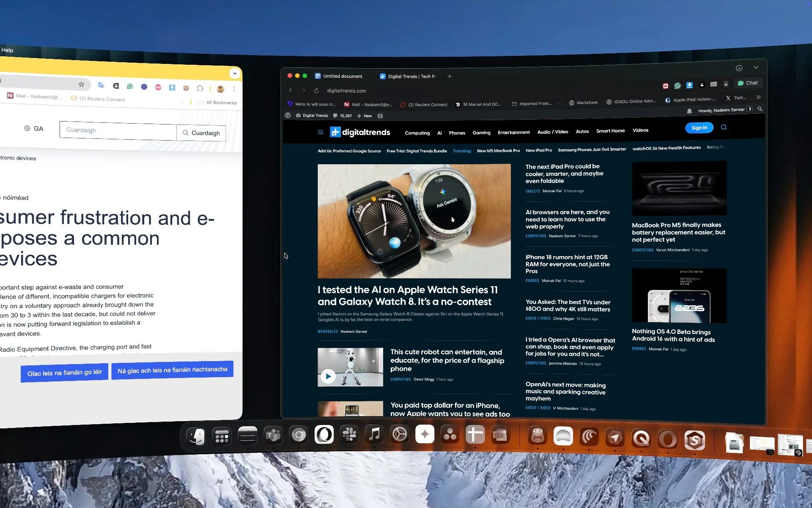Image resolution: width=812 pixels, height=508 pixels.
Task: Open 'iPhone 18 rumors hint at 12GB RAM' headline
Action: click(x=568, y=264)
